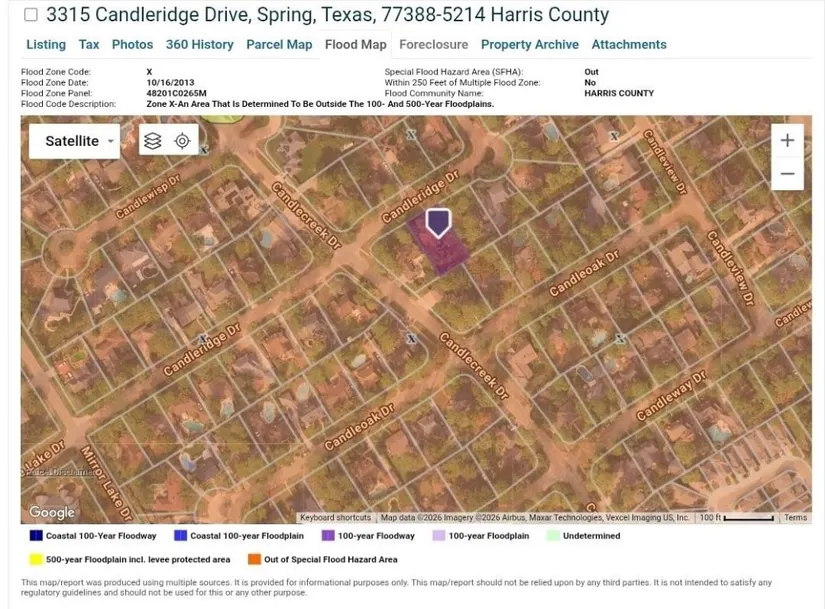The height and width of the screenshot is (609, 825).
Task: Click the map layers stack icon
Action: (x=152, y=141)
